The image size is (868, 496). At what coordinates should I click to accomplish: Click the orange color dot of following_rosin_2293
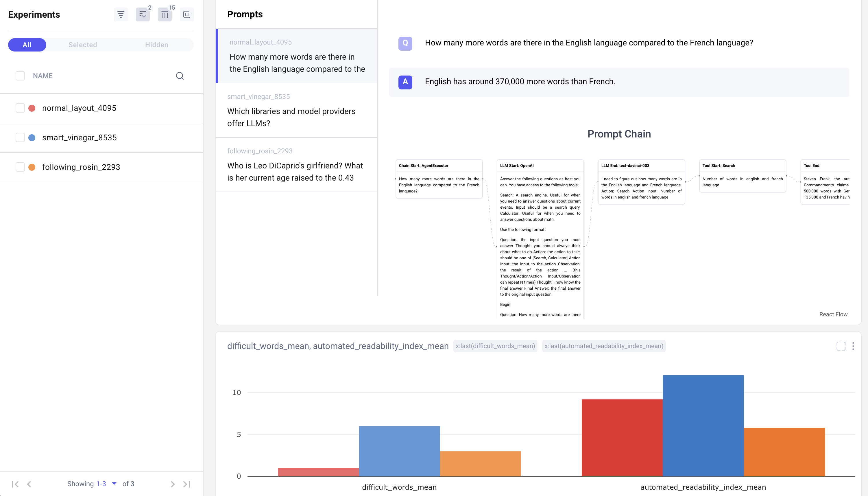click(32, 167)
